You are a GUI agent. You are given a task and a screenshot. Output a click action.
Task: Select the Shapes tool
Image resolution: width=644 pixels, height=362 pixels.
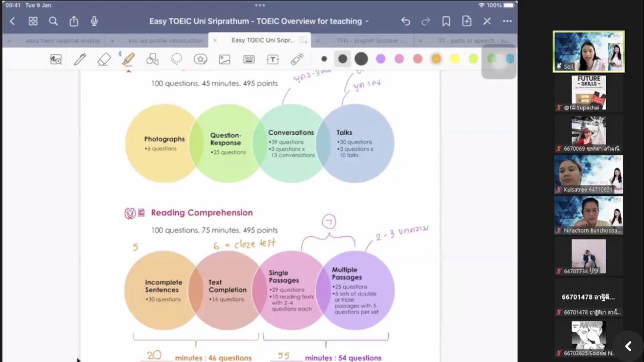click(152, 59)
